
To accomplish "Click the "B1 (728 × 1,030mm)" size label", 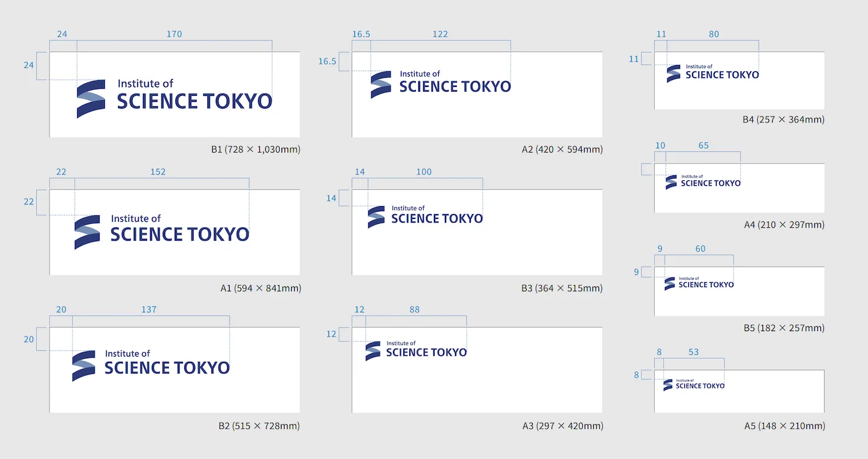I will tap(255, 149).
